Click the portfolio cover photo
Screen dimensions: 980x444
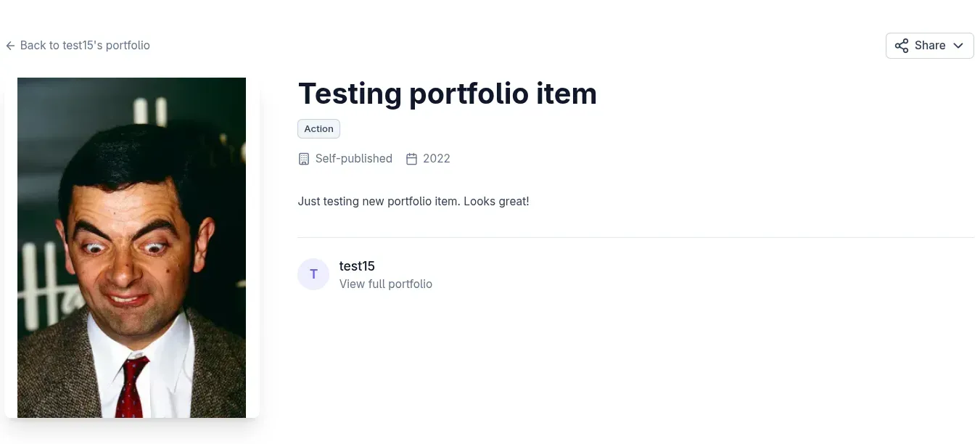click(x=131, y=247)
